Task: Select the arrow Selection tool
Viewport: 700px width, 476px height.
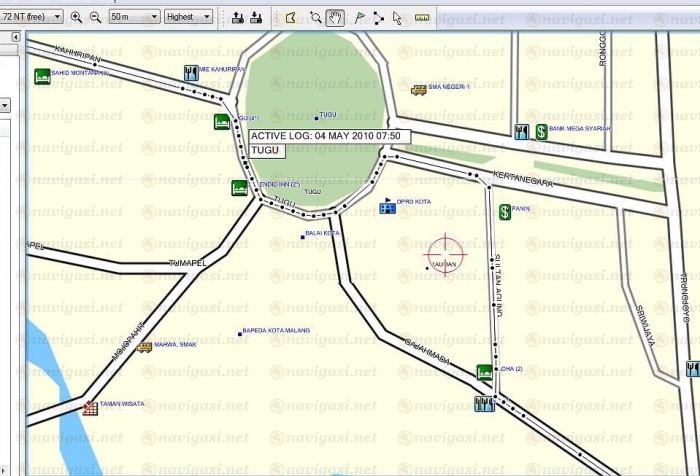Action: (397, 17)
